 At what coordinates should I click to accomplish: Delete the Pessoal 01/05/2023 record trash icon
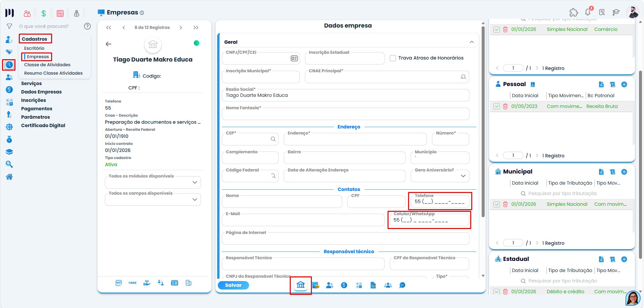(x=505, y=106)
